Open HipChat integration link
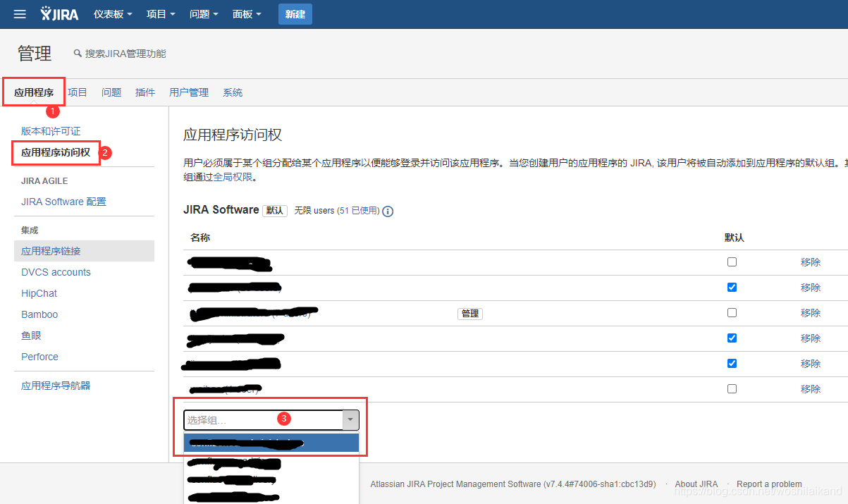Screen dimensions: 848x504 pyautogui.click(x=39, y=293)
